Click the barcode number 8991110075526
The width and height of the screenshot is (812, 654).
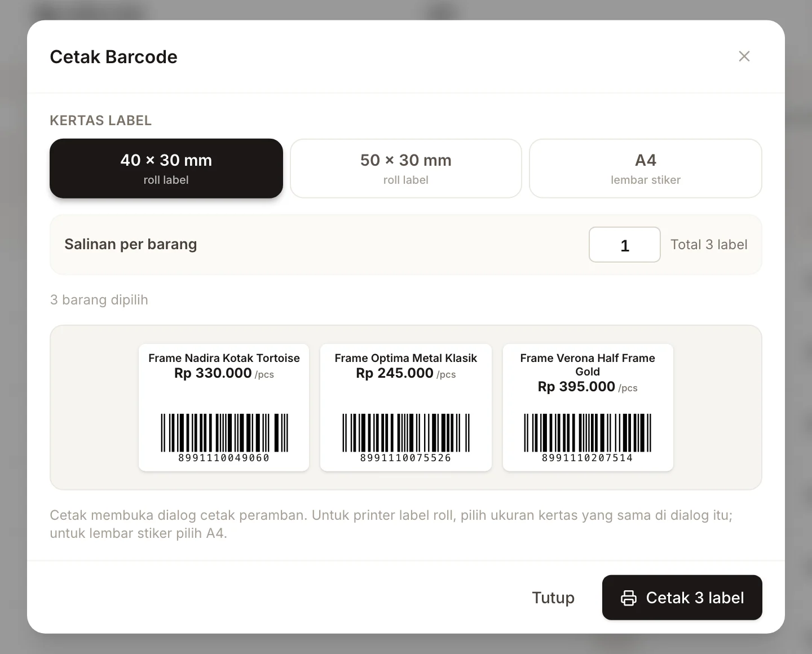(x=406, y=458)
